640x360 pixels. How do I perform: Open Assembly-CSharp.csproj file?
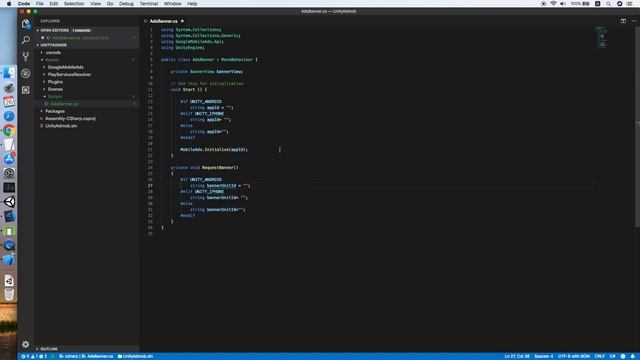[70, 118]
